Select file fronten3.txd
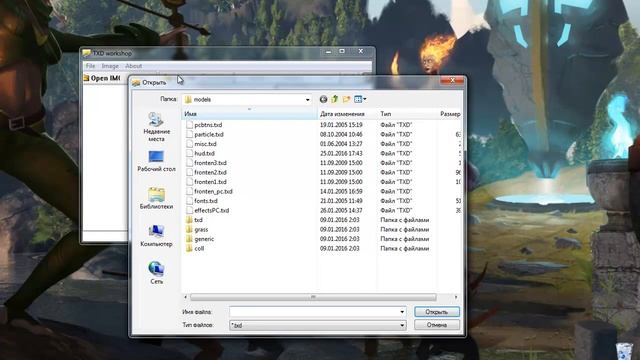The image size is (640, 360). [210, 163]
